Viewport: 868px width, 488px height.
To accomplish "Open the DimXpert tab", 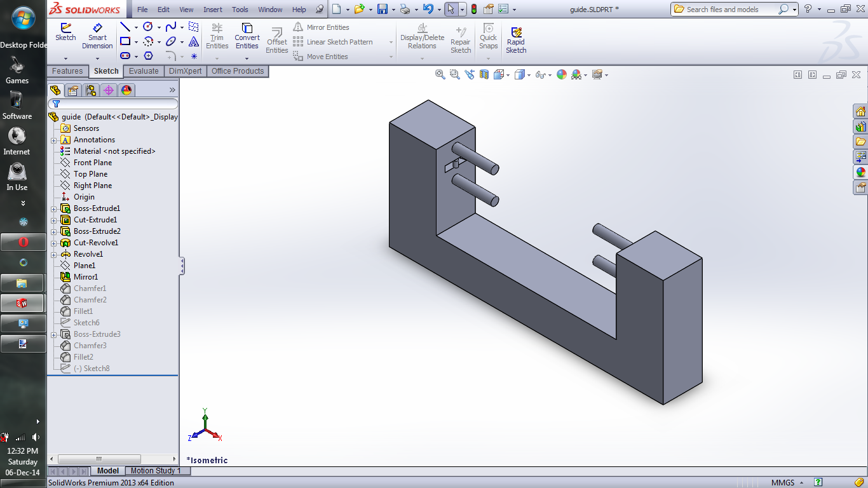I will 185,71.
